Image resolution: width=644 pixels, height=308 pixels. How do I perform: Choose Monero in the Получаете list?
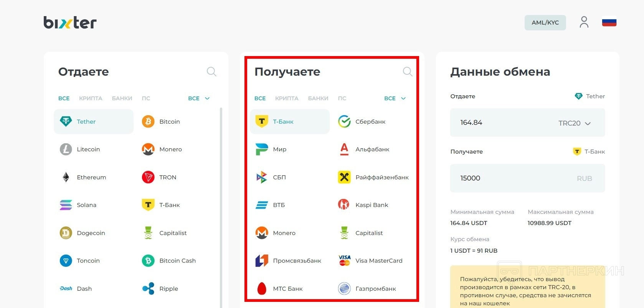(x=276, y=233)
